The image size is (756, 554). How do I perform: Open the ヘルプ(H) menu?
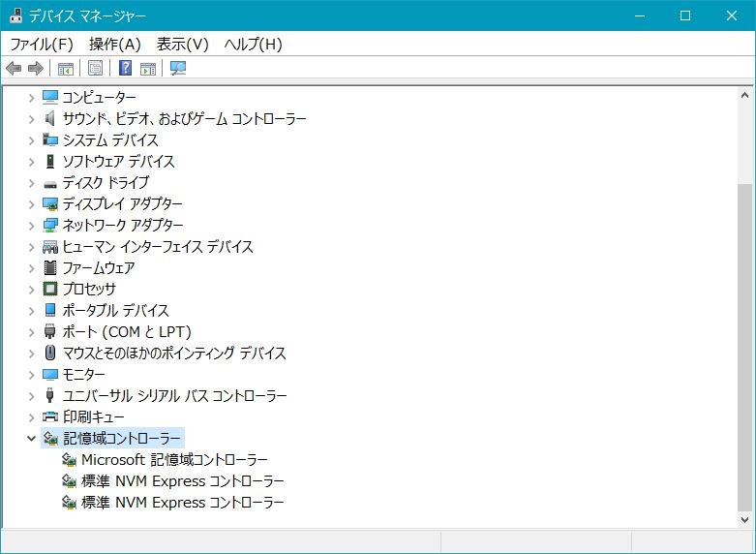(x=253, y=45)
